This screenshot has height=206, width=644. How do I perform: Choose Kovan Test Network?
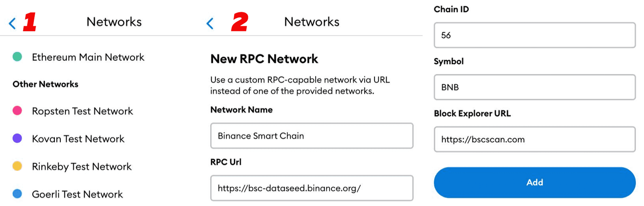click(78, 139)
